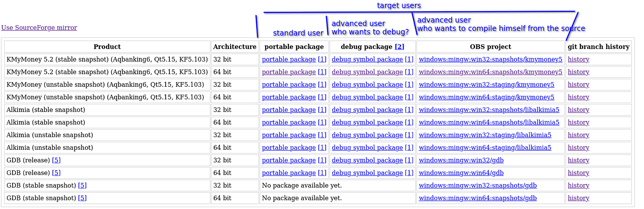Viewport: 644px width, 209px height.
Task: View history for GDB stable snapshot 64 bit
Action: 578,198
